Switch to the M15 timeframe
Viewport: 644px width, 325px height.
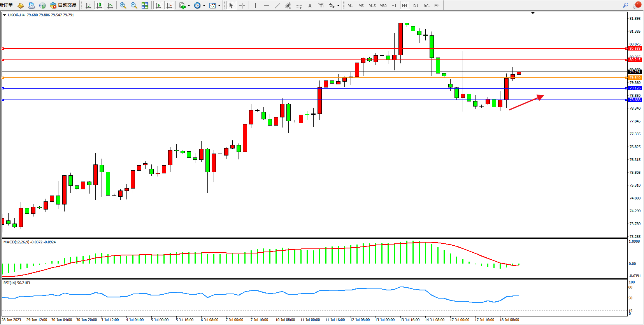[372, 5]
